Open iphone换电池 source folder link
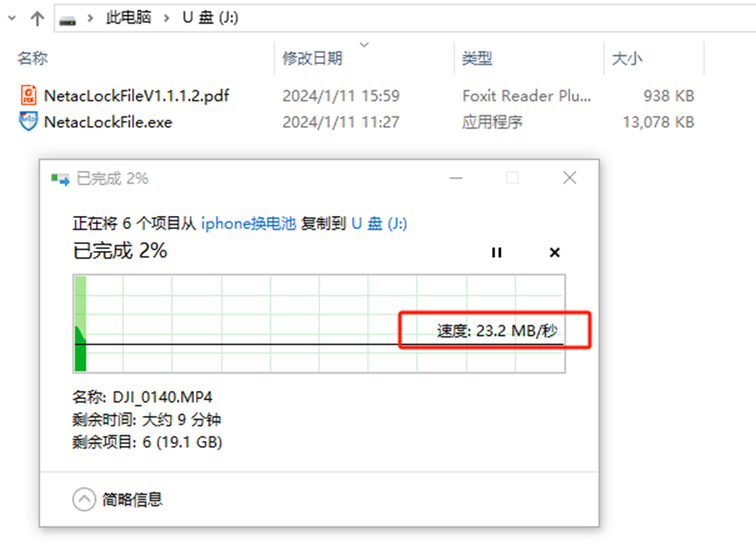756x550 pixels. tap(248, 223)
